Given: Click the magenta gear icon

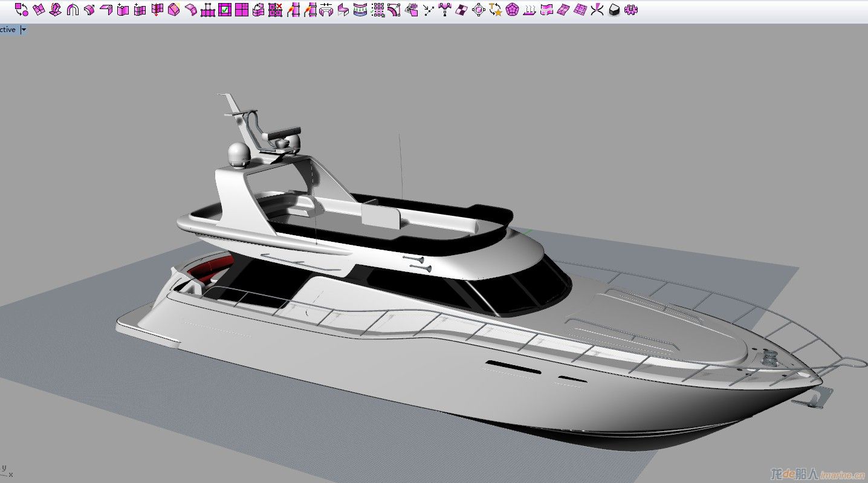Looking at the screenshot, I should pyautogui.click(x=631, y=10).
